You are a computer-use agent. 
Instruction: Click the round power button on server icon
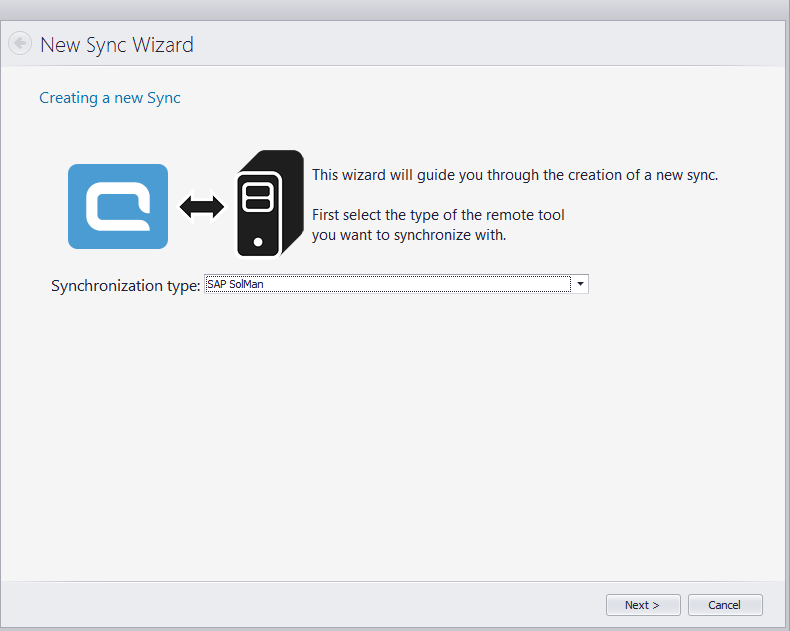258,241
